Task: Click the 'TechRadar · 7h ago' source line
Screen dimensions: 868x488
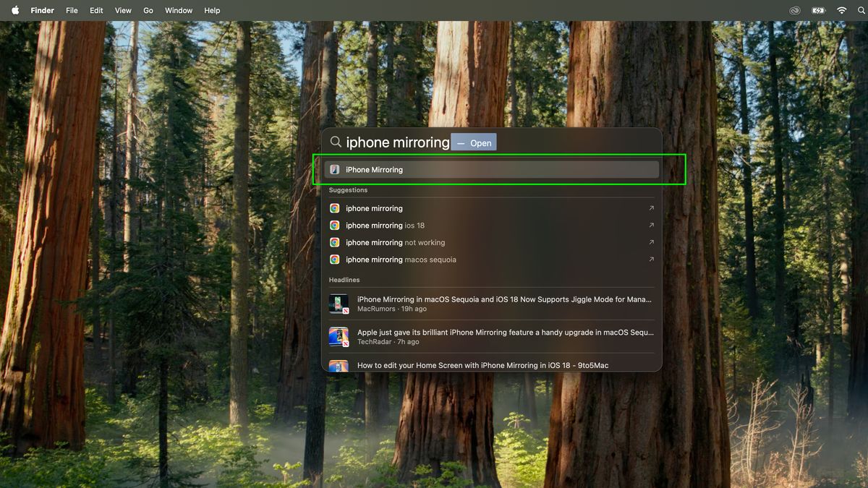Action: pos(388,342)
